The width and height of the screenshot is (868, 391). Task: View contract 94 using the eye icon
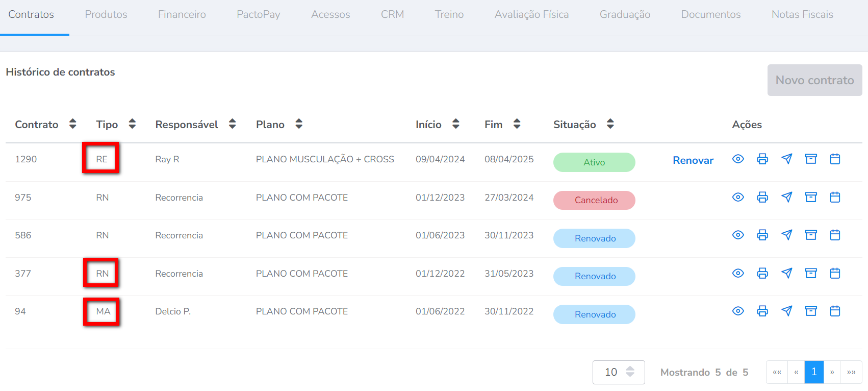pyautogui.click(x=738, y=311)
